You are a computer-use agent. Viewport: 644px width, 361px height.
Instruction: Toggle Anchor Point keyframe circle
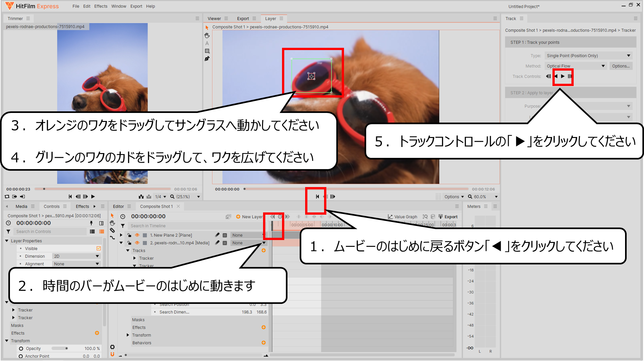point(21,356)
